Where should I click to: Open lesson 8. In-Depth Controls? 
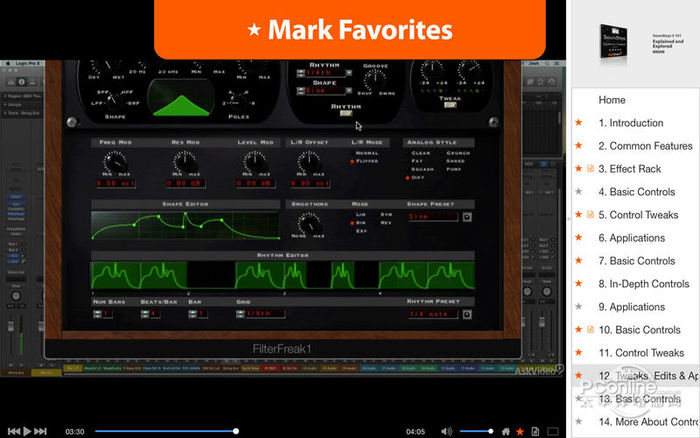click(x=644, y=284)
